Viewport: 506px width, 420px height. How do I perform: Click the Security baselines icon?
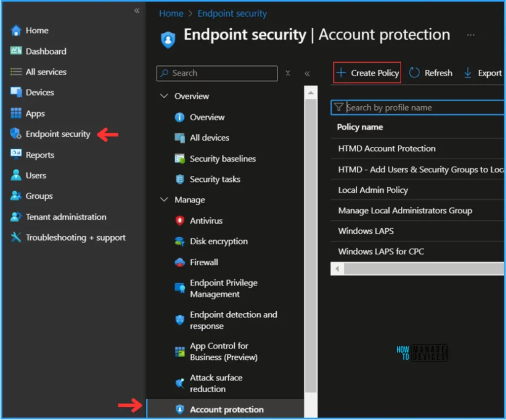179,159
